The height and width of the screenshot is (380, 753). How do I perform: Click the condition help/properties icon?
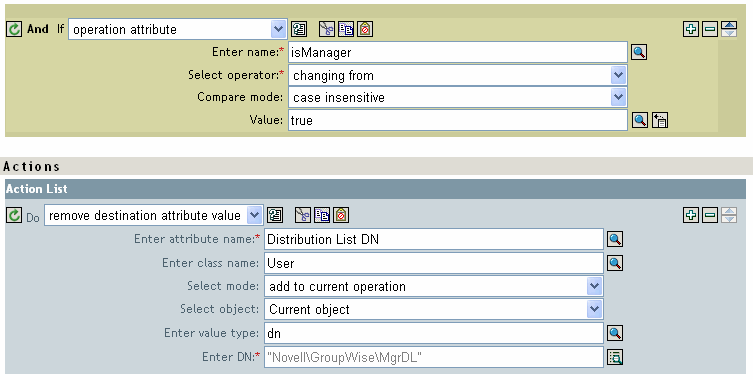coord(299,29)
